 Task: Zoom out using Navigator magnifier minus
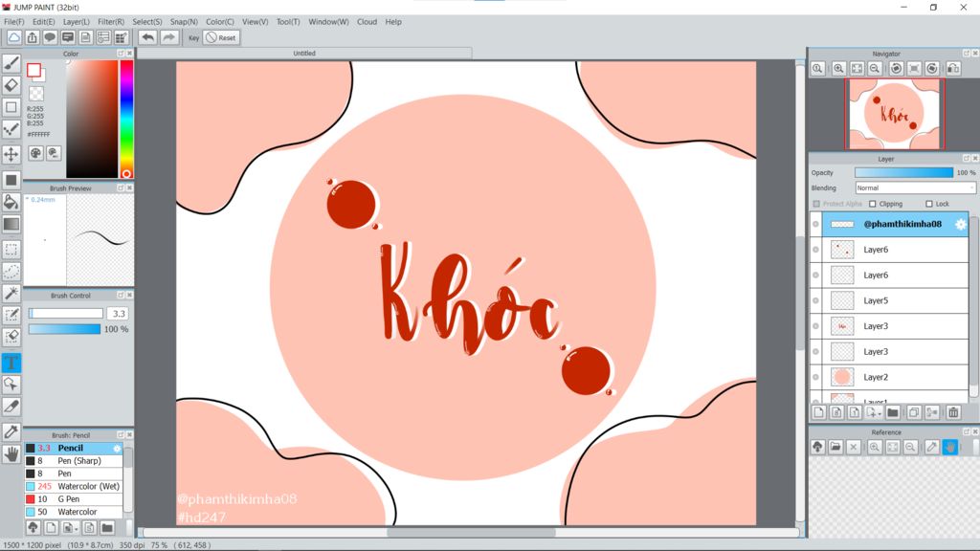(x=875, y=68)
